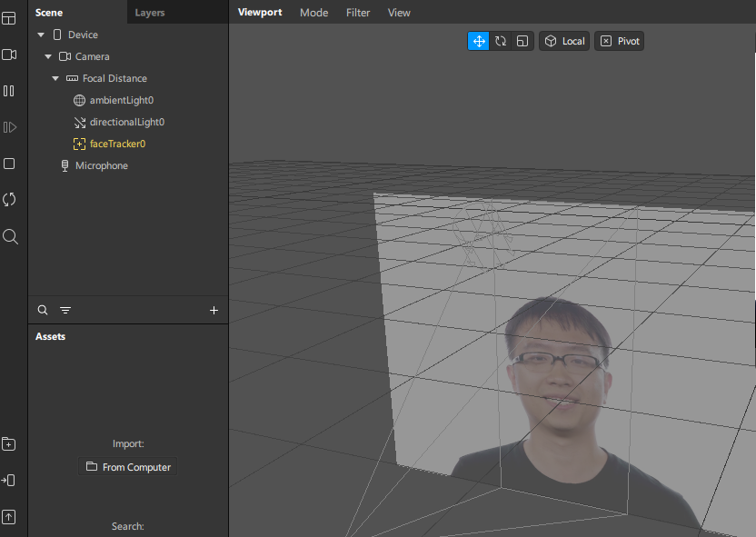Select the Rotate manipulator tool
Screen dimensions: 756x537
501,41
